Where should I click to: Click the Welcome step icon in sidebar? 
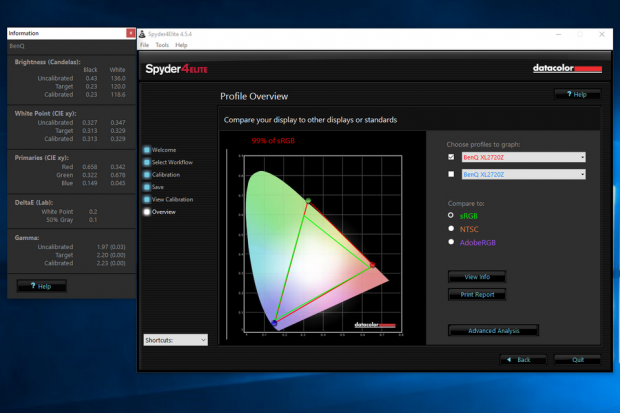[147, 150]
